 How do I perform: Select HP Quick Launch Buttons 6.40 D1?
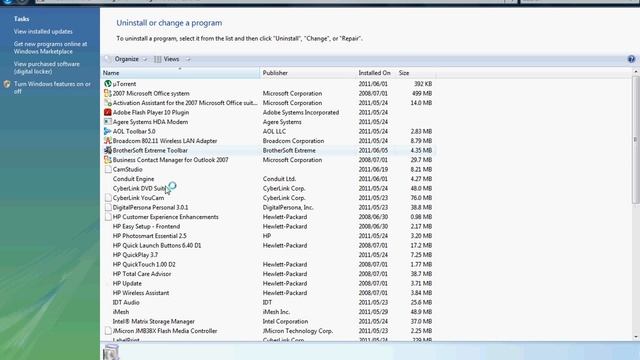click(269, 245)
